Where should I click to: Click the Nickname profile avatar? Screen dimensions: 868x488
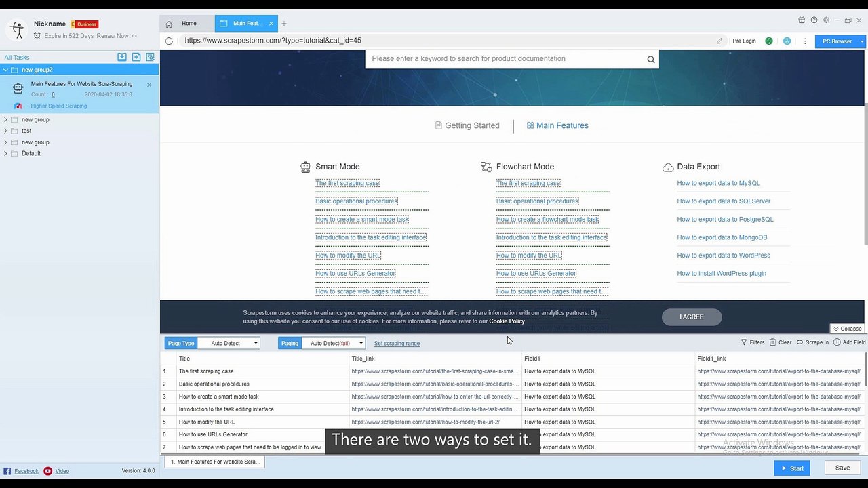pos(17,29)
